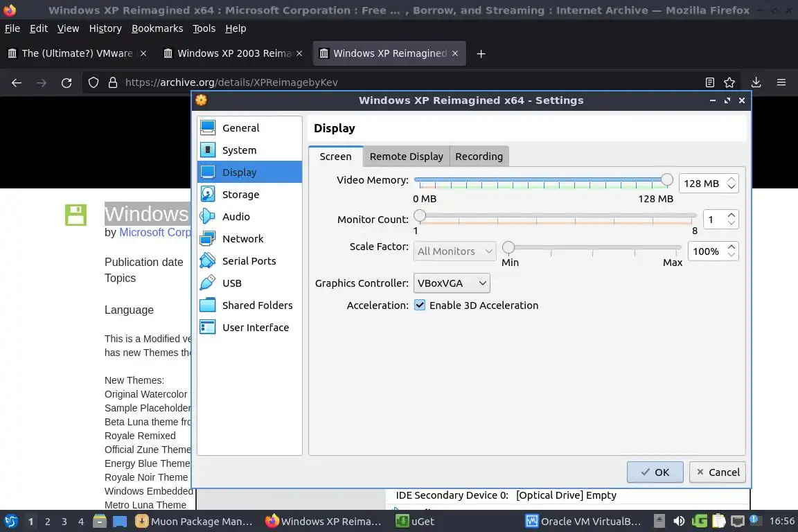Open the Lubuntu start menu
The image size is (798, 532).
coord(10,522)
